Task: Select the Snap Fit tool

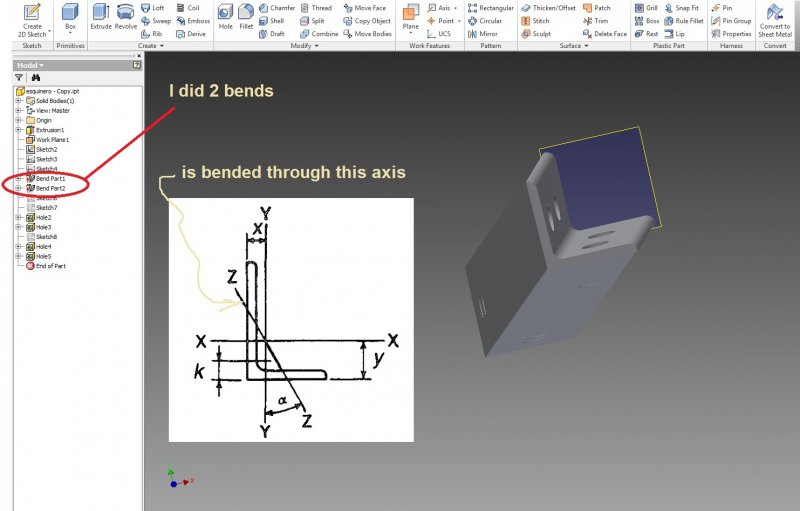Action: pyautogui.click(x=683, y=8)
